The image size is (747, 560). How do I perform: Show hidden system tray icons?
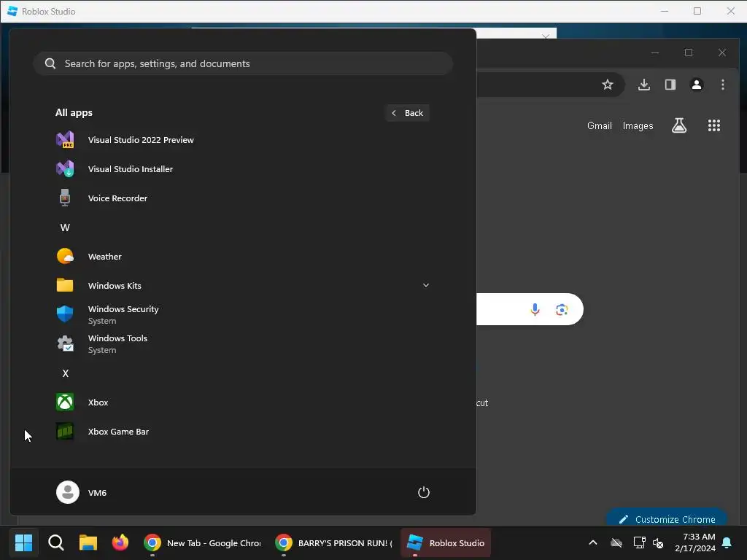pos(593,542)
